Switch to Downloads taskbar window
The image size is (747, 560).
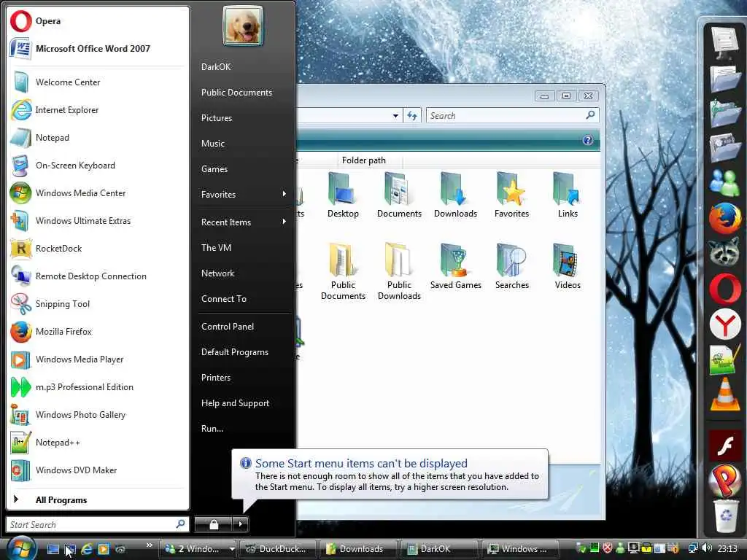click(357, 548)
